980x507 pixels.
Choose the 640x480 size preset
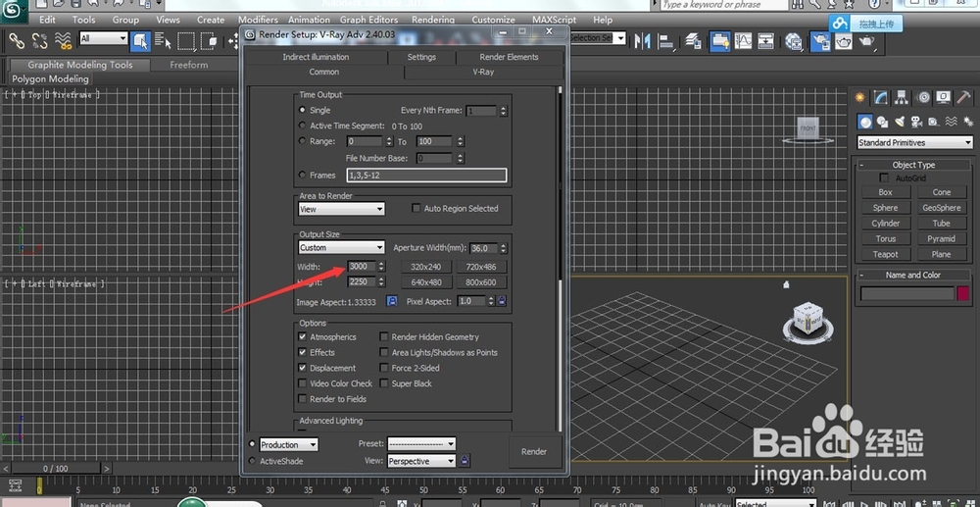[426, 282]
